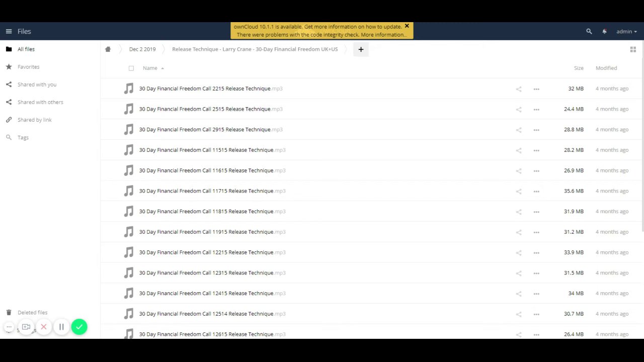Share the Call 11915 file
The image size is (644, 362).
[519, 232]
